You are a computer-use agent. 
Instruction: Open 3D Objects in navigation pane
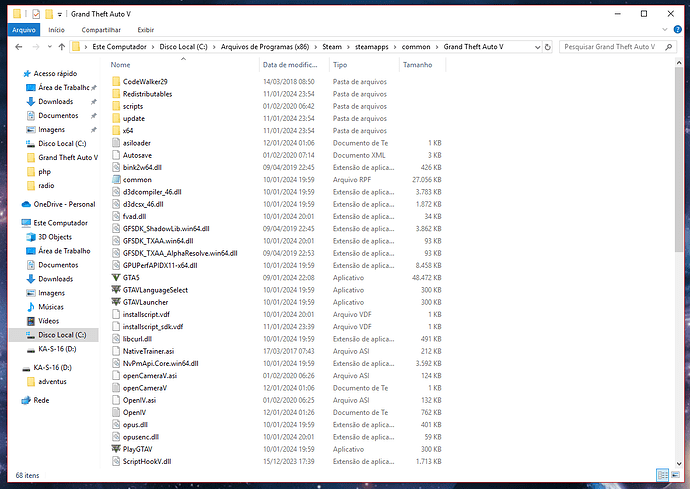coord(55,237)
